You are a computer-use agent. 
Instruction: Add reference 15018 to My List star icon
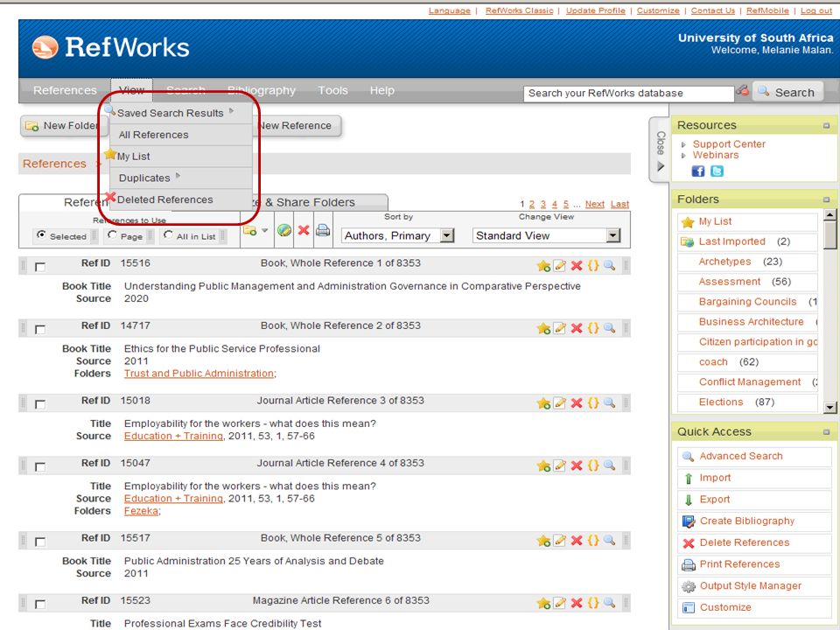click(543, 402)
